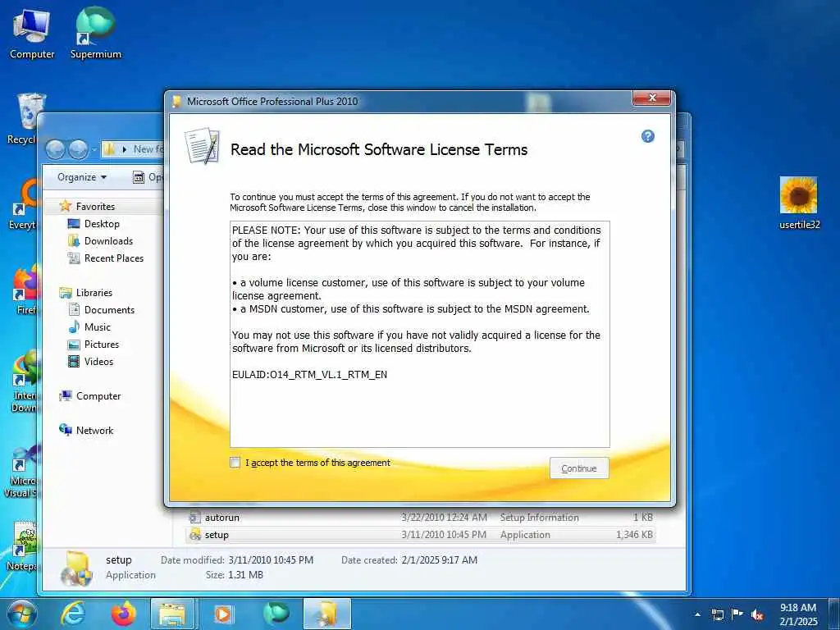
Task: Switch to Windows Explorer taskbar button
Action: [173, 614]
